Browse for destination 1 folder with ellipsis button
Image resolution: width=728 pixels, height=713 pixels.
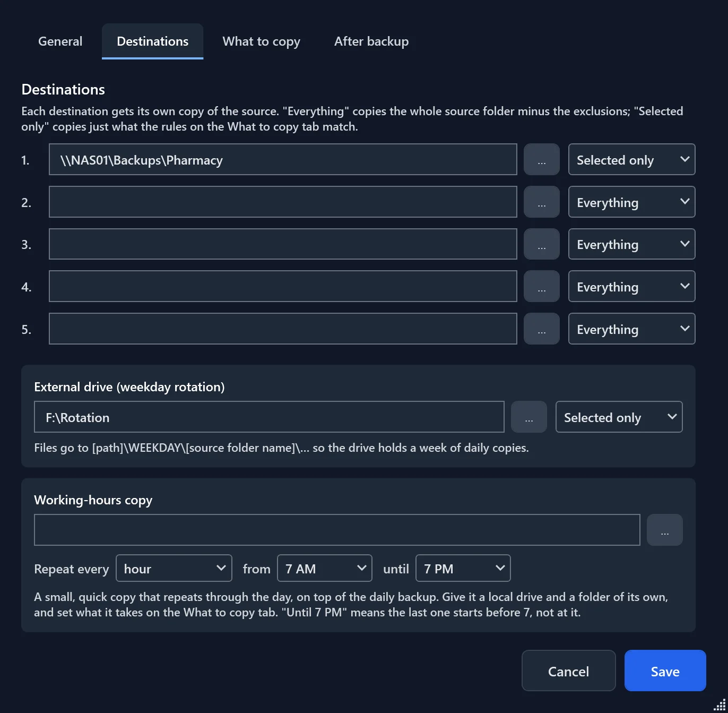[542, 159]
